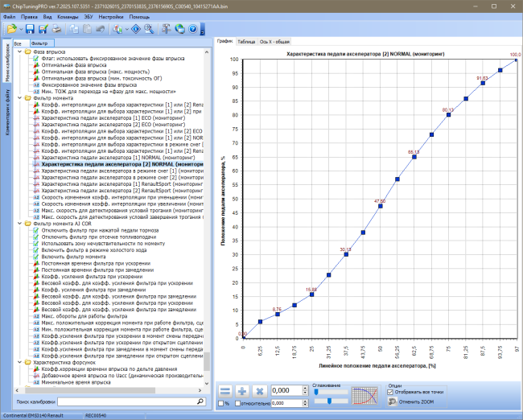This screenshot has height=420, width=523.
Task: Open the ЭБУ menu
Action: [x=89, y=17]
